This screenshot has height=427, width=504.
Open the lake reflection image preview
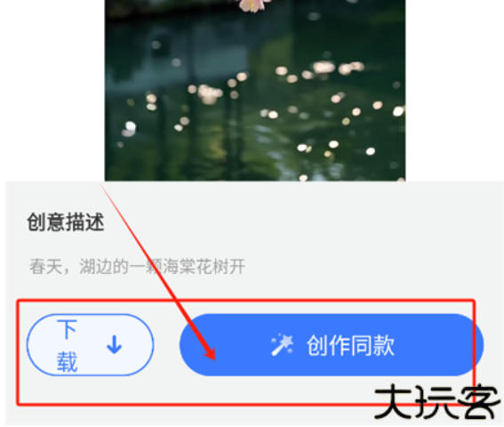[x=255, y=90]
